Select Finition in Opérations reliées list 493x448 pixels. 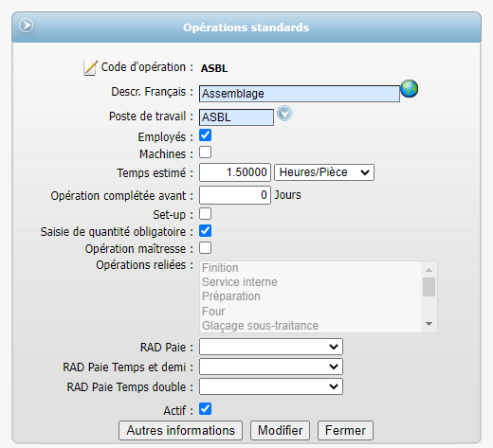(x=220, y=268)
